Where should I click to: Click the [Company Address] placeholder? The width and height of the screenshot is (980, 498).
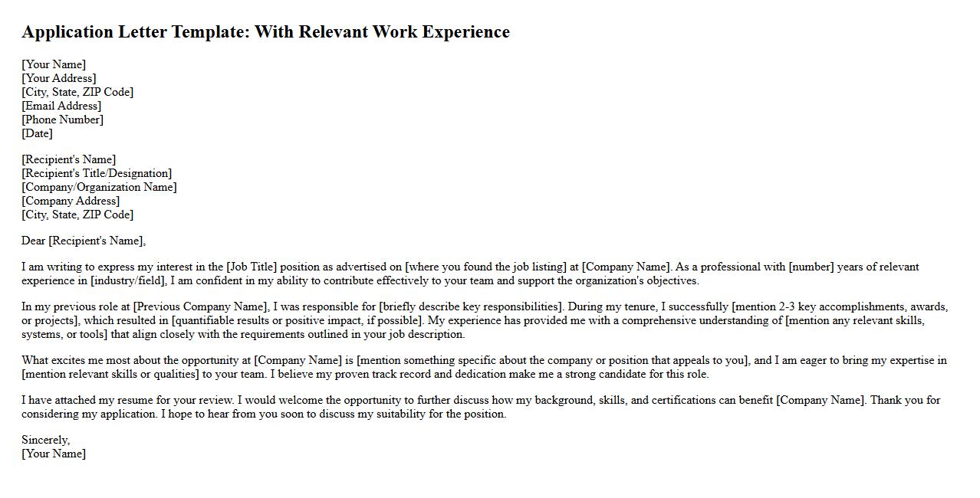(x=71, y=201)
